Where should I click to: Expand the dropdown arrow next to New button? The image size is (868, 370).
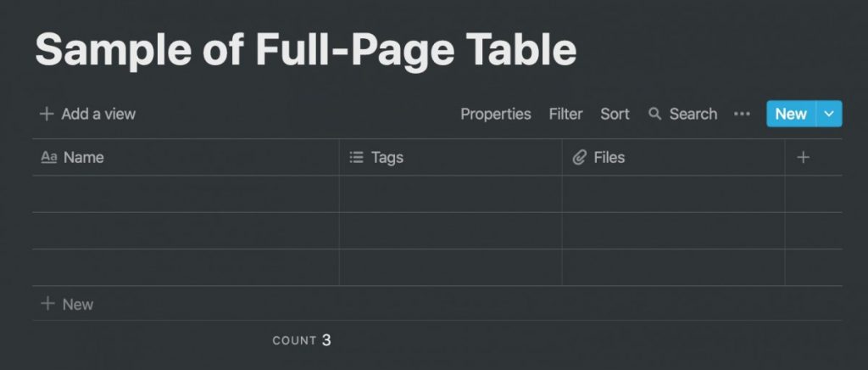click(x=829, y=114)
